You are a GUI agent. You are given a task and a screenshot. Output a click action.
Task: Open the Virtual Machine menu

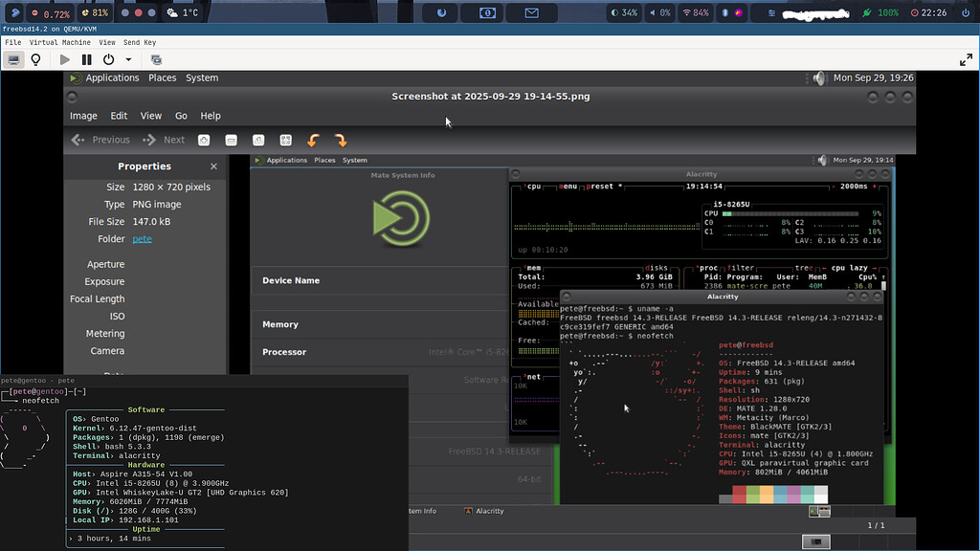pyautogui.click(x=59, y=42)
